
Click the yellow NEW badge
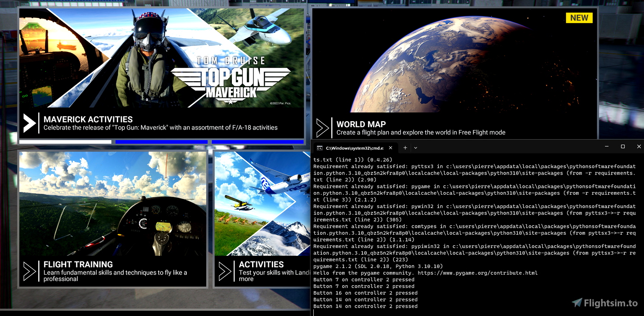click(x=579, y=18)
